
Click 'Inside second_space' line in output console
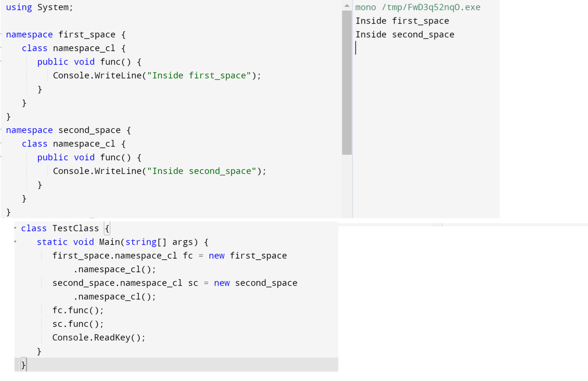(x=405, y=35)
